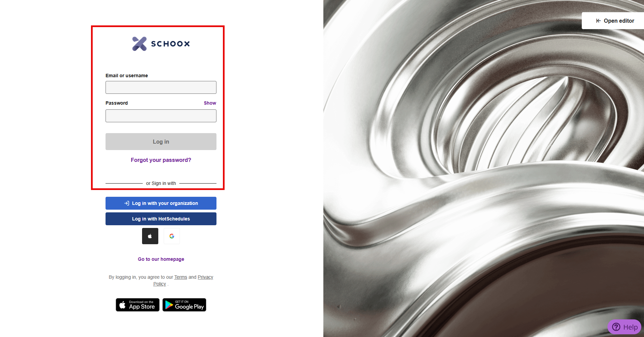Image resolution: width=644 pixels, height=337 pixels.
Task: Click the Open editor arrow icon
Action: click(x=598, y=21)
